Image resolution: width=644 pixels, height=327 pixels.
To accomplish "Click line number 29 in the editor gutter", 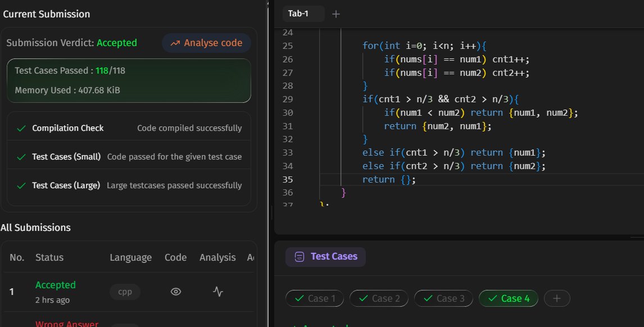I will pyautogui.click(x=288, y=99).
